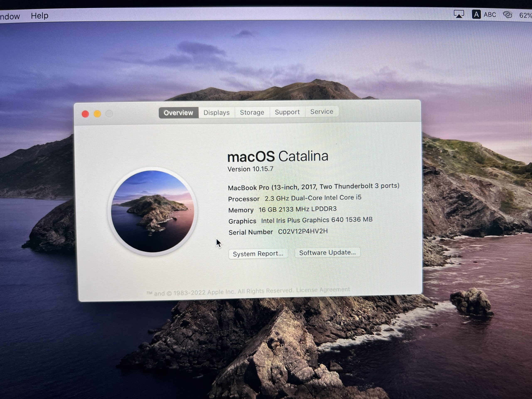532x399 pixels.
Task: Click the Graphics label
Action: [x=242, y=221]
